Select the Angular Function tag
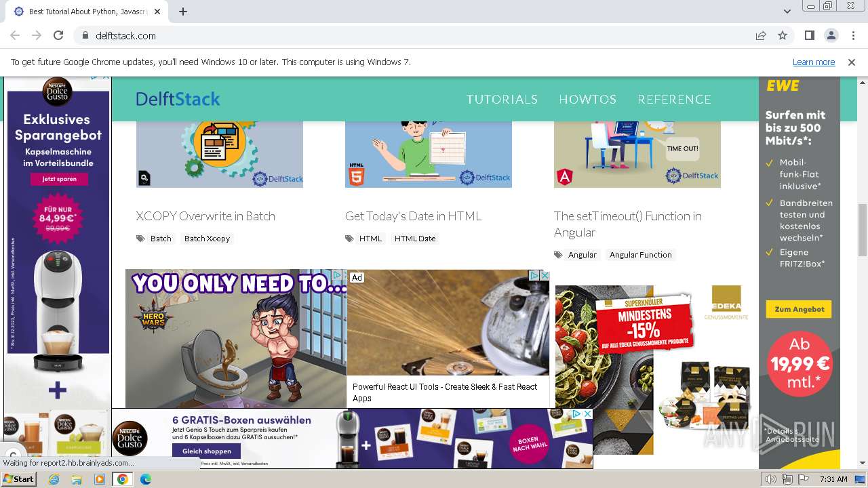Screen dimensions: 868x488 coord(640,255)
